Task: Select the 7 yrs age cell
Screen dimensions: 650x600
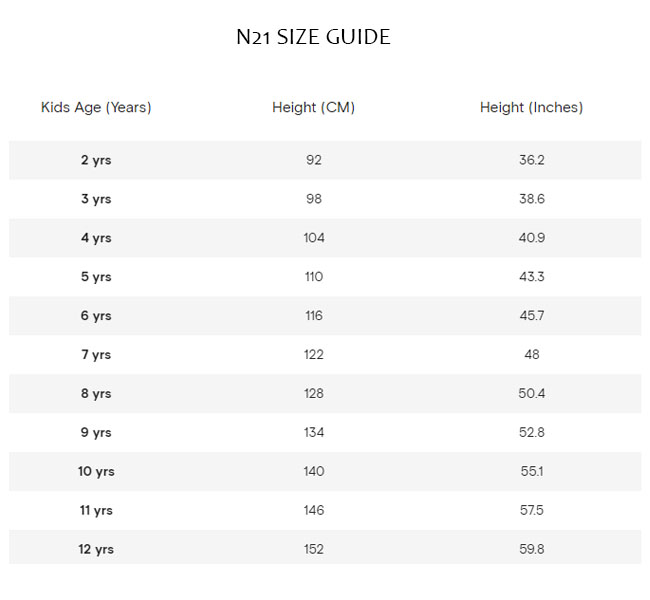Action: click(96, 355)
